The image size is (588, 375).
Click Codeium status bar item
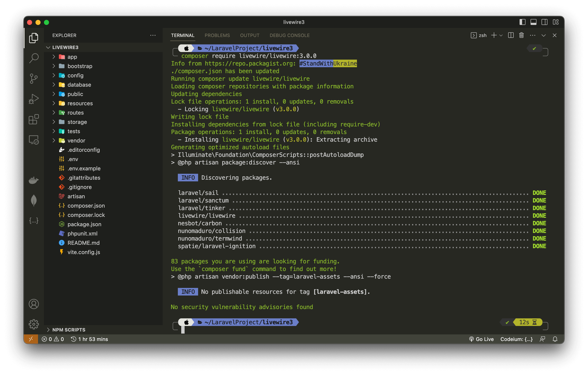(516, 339)
